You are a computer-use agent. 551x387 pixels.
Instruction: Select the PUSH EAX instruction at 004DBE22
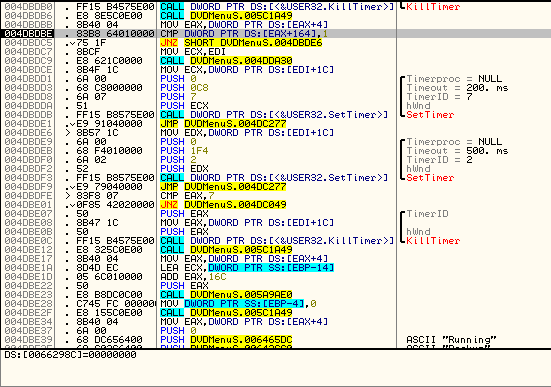click(184, 286)
